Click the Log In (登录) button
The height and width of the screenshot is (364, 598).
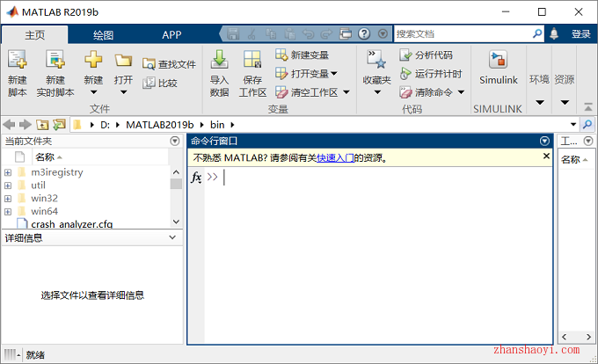click(x=580, y=34)
